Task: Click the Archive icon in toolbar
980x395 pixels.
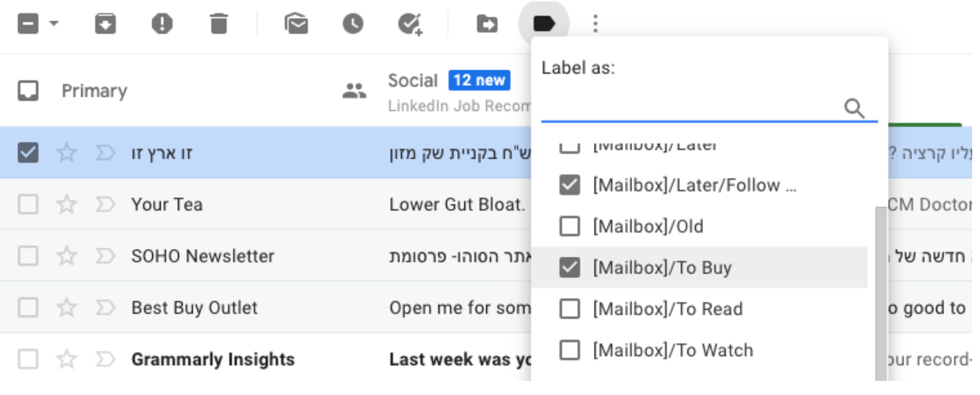Action: point(105,25)
